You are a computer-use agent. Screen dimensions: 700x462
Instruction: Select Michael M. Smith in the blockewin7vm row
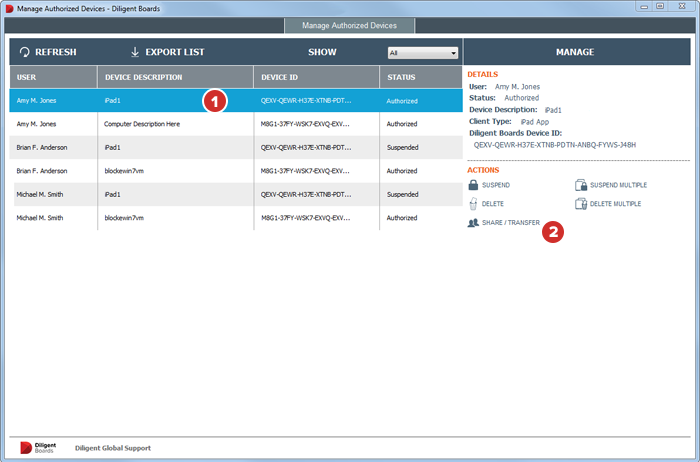(40, 218)
